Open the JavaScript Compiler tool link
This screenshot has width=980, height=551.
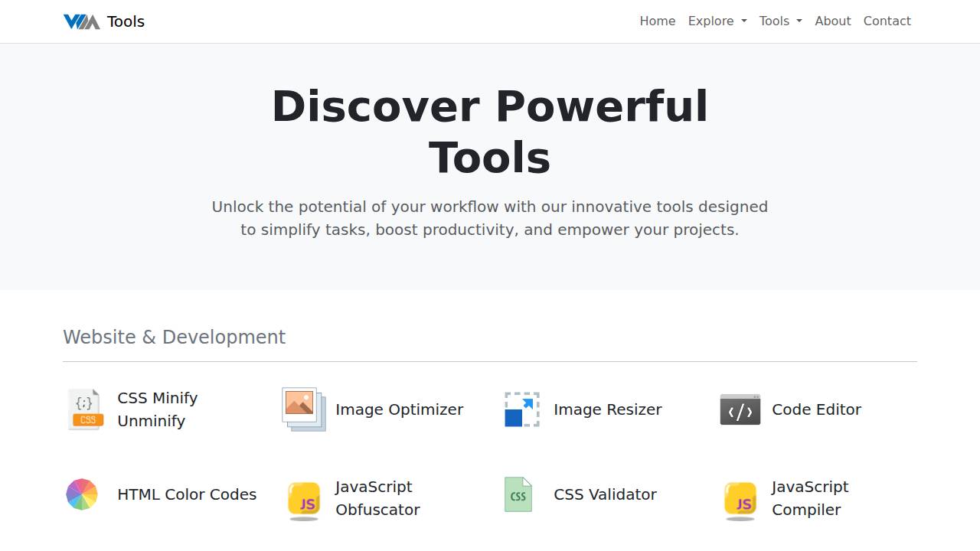[x=810, y=497]
